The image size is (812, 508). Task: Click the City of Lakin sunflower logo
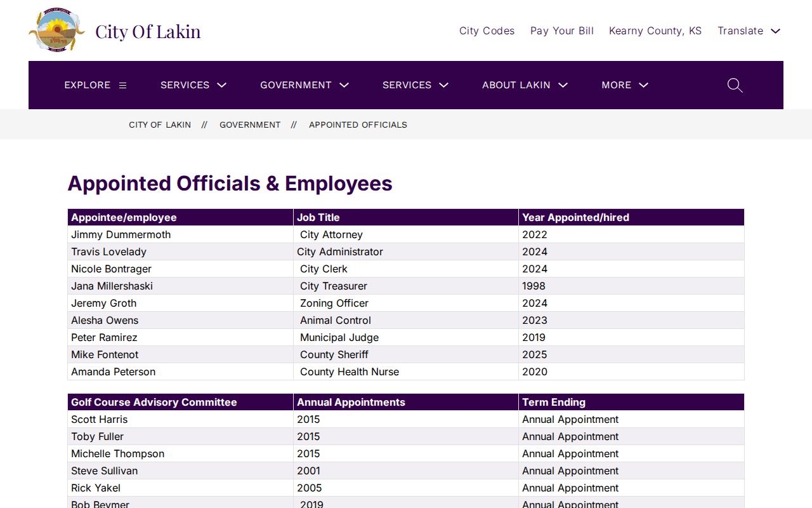point(56,30)
